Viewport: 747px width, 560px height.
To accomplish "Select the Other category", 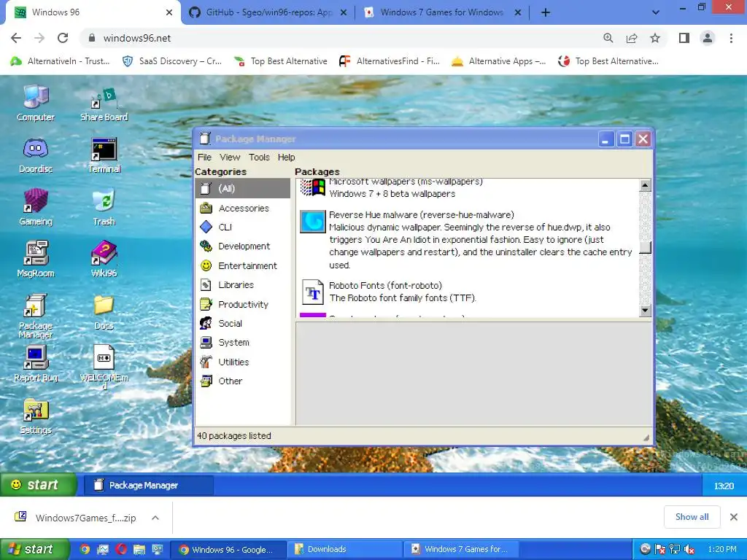I will click(242, 381).
